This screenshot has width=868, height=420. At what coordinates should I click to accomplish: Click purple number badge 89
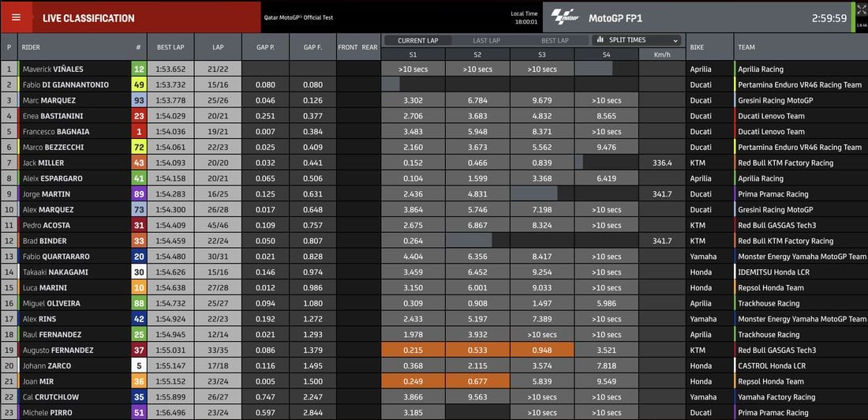pyautogui.click(x=138, y=194)
